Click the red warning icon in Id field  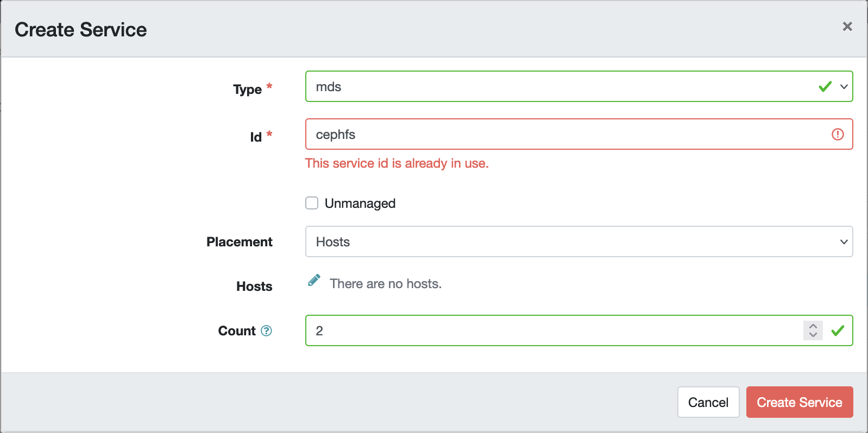(x=838, y=135)
